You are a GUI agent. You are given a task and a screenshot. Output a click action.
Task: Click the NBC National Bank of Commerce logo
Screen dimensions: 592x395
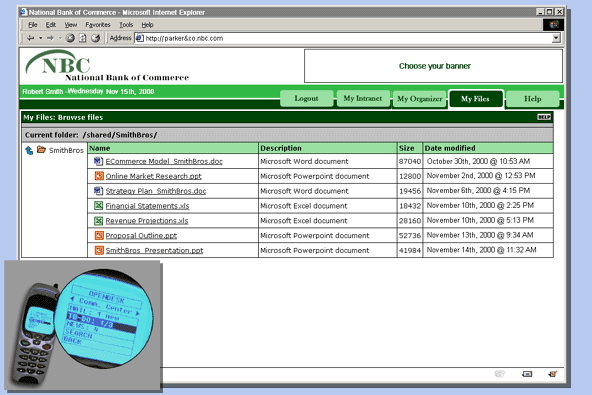click(107, 66)
